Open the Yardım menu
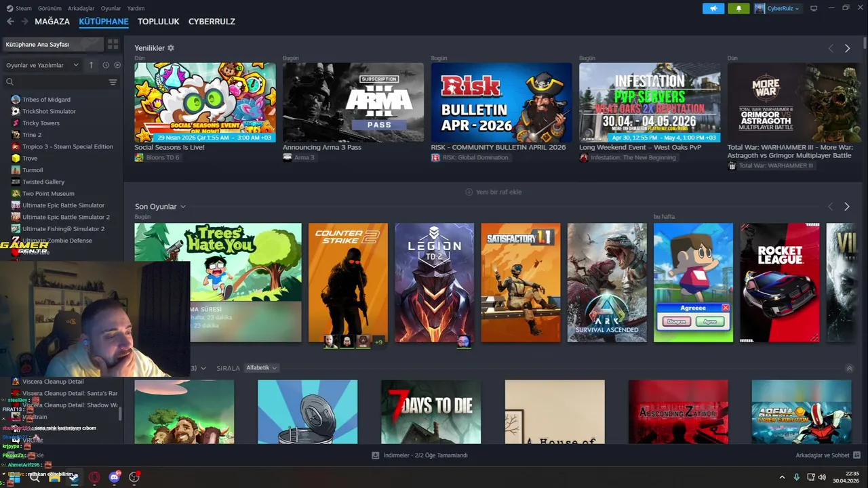The height and width of the screenshot is (488, 868). 136,8
